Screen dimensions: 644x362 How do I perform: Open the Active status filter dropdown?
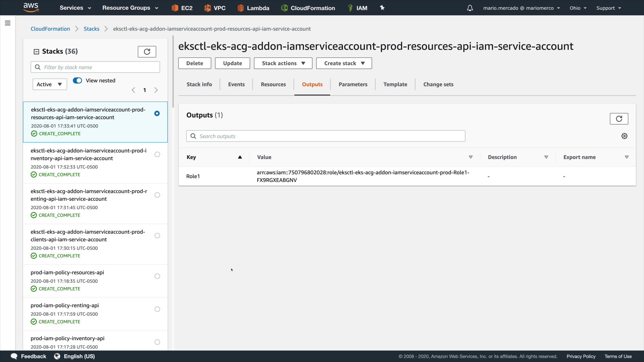(x=49, y=84)
